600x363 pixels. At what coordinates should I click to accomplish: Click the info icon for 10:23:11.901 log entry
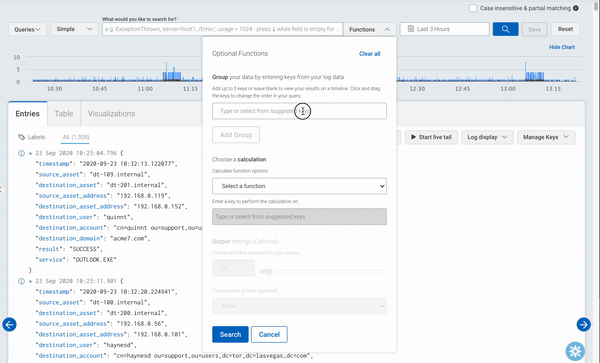[21, 281]
